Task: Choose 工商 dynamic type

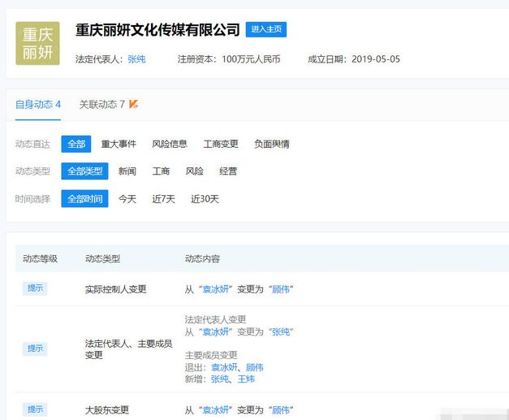Action: click(x=161, y=171)
